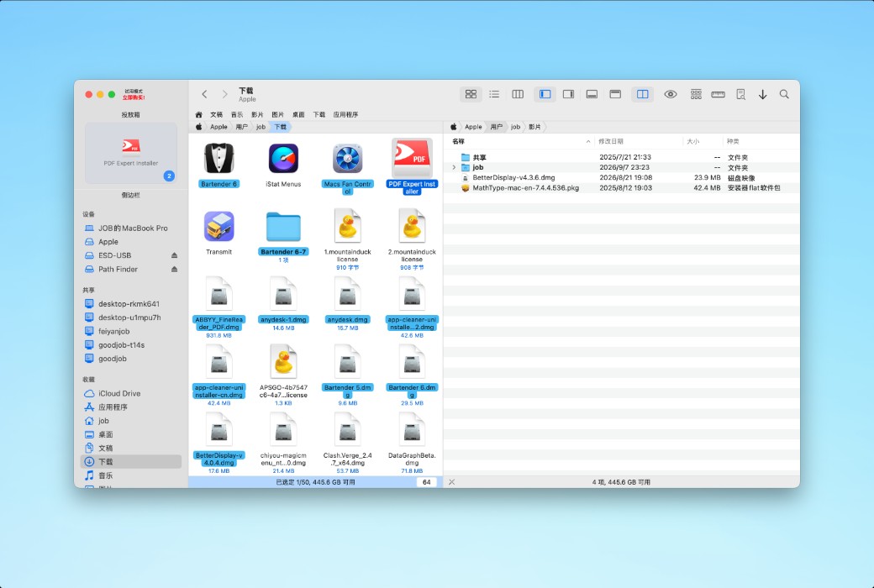Toggle the top shelf panel button
The image size is (874, 588).
[x=615, y=94]
